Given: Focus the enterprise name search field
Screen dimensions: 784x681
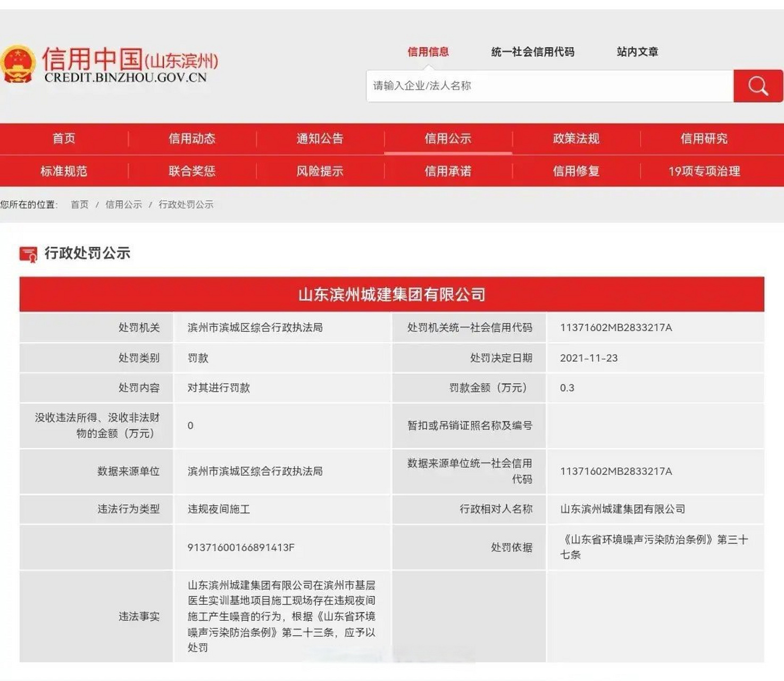Looking at the screenshot, I should (549, 86).
